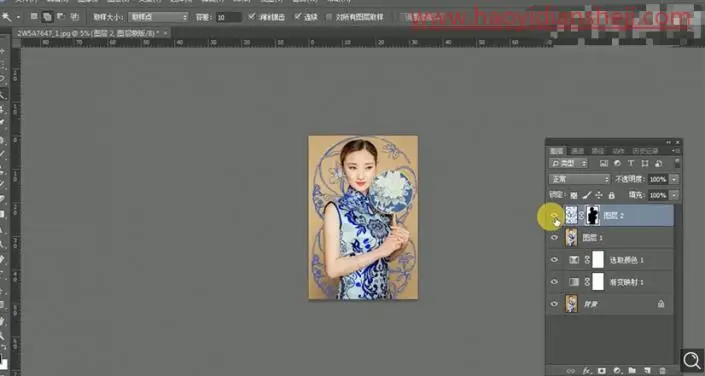Hide the 渐变映射 1 adjustment layer

[x=554, y=282]
